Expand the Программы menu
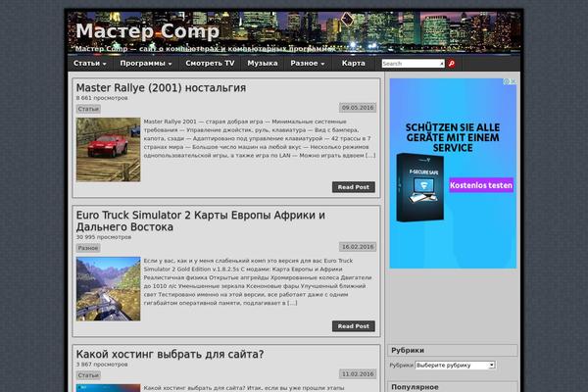 click(146, 64)
